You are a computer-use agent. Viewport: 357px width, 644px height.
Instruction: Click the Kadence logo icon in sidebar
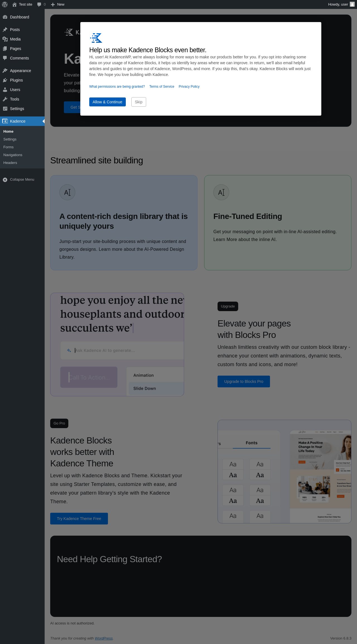(x=5, y=121)
